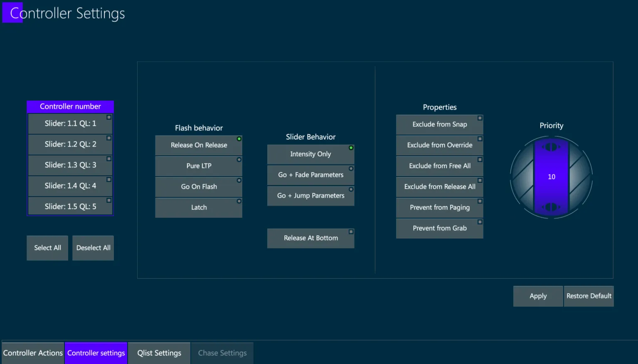The height and width of the screenshot is (364, 638).
Task: Click the Controller number header
Action: [x=70, y=106]
